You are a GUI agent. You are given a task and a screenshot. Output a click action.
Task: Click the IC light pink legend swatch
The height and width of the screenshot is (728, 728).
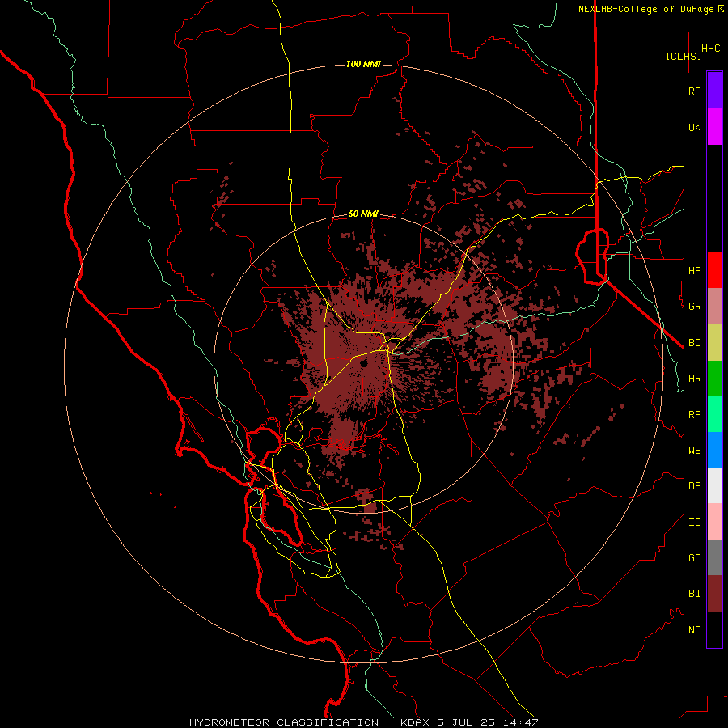point(714,522)
